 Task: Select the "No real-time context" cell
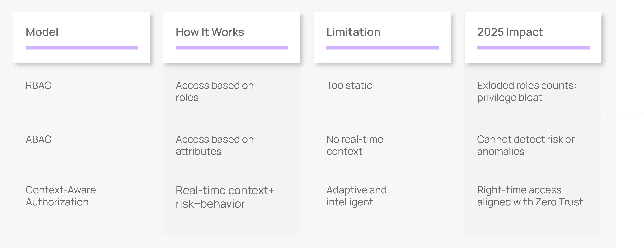355,145
